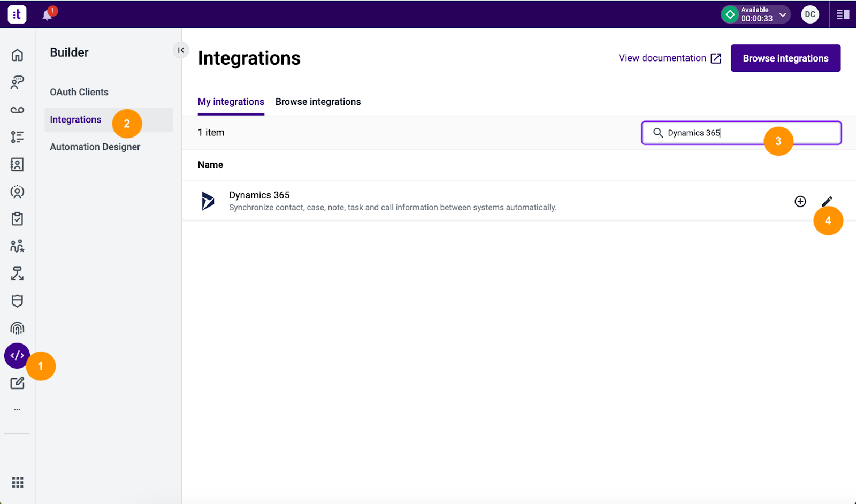This screenshot has width=856, height=504.
Task: Open the task list icon in sidebar
Action: pos(17,137)
